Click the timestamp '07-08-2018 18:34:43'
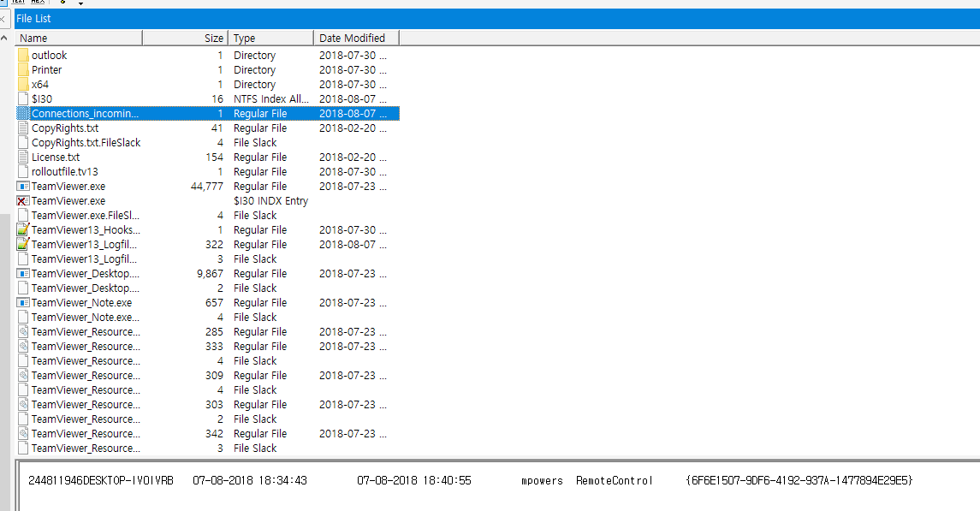This screenshot has width=980, height=511. pyautogui.click(x=250, y=480)
